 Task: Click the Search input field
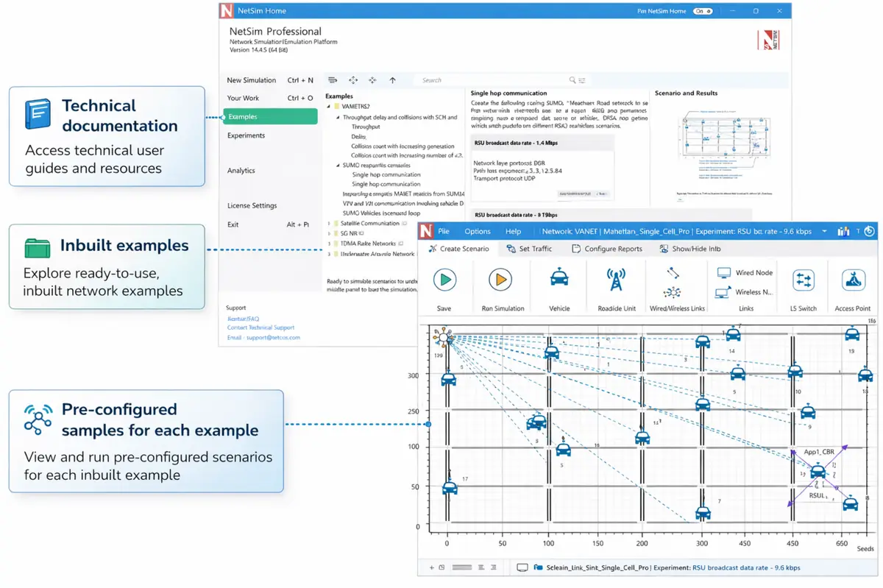pyautogui.click(x=493, y=80)
